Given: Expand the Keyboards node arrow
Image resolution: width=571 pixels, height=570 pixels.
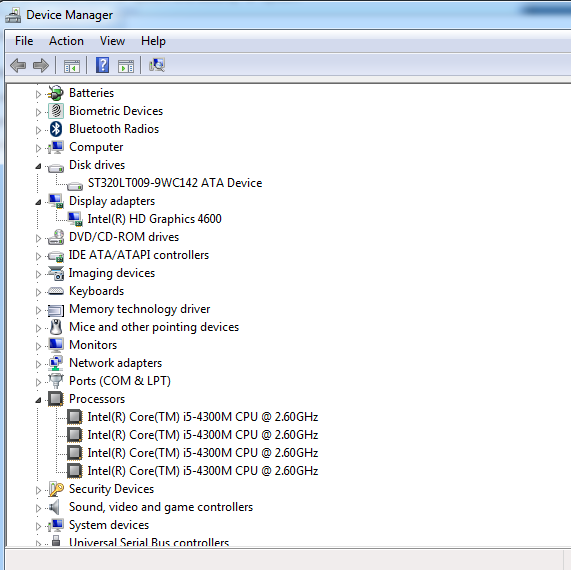Looking at the screenshot, I should (x=38, y=292).
